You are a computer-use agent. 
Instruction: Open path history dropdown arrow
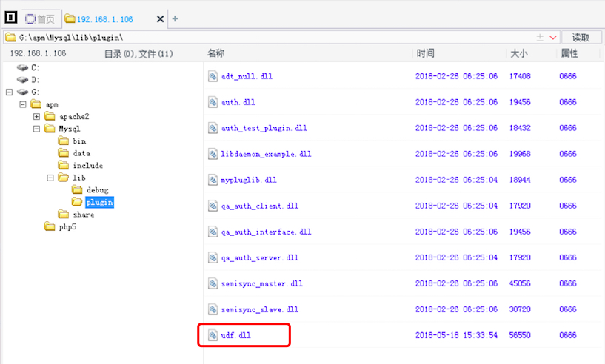click(553, 38)
